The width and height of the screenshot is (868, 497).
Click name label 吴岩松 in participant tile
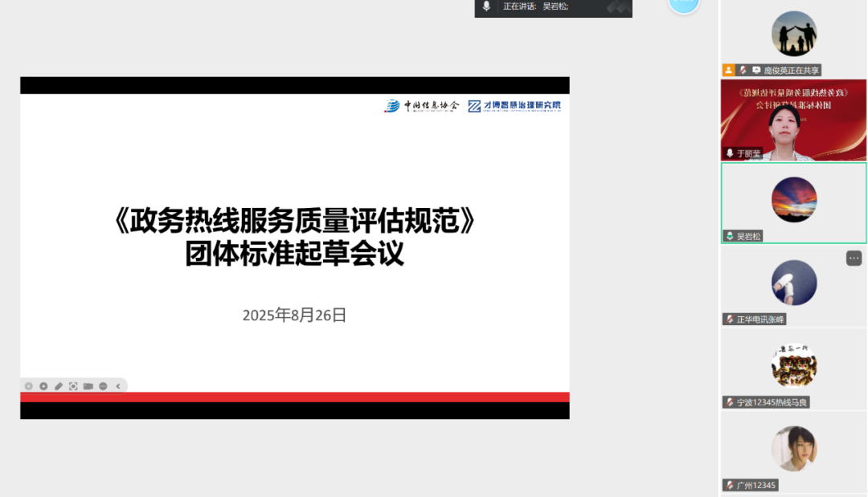pyautogui.click(x=748, y=236)
